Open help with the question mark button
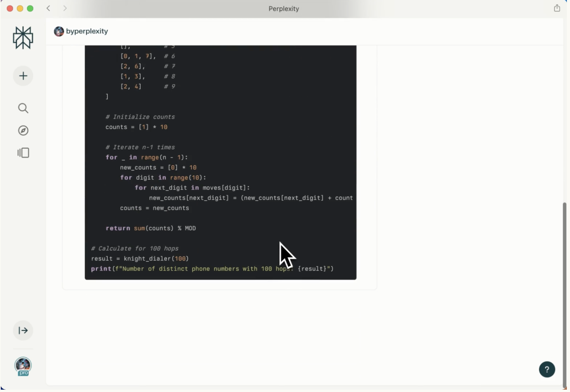The image size is (570, 392). pos(547,369)
